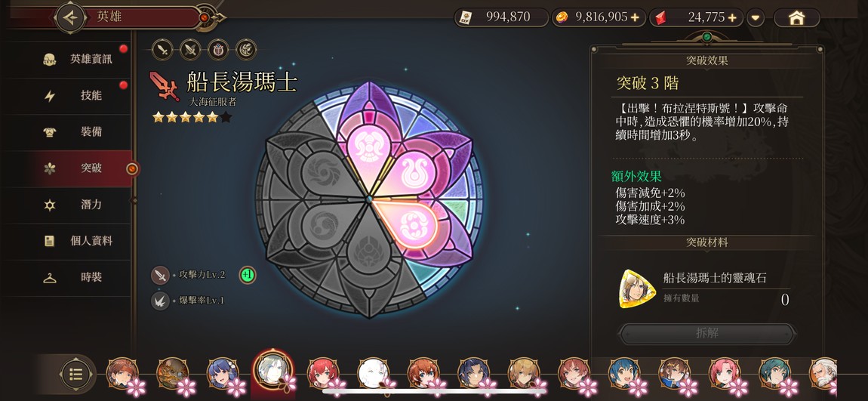Select the red-haired hero portrait in bottom row

323,373
